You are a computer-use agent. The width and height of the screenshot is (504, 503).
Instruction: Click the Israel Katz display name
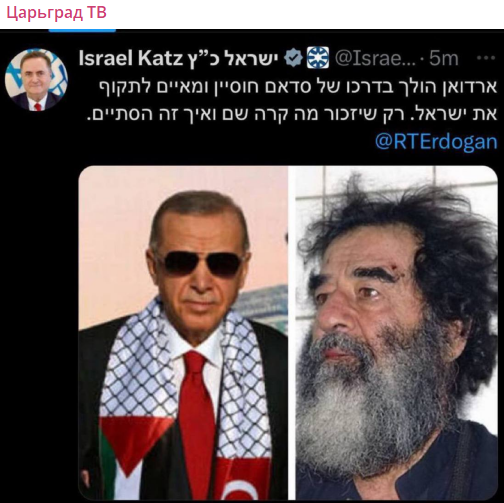tap(131, 58)
